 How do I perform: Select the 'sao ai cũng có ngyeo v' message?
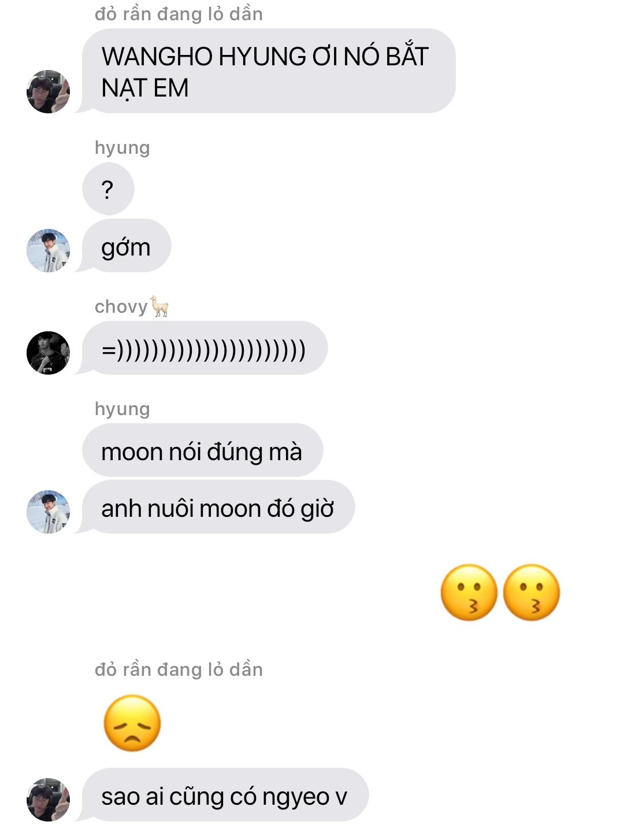(x=225, y=795)
